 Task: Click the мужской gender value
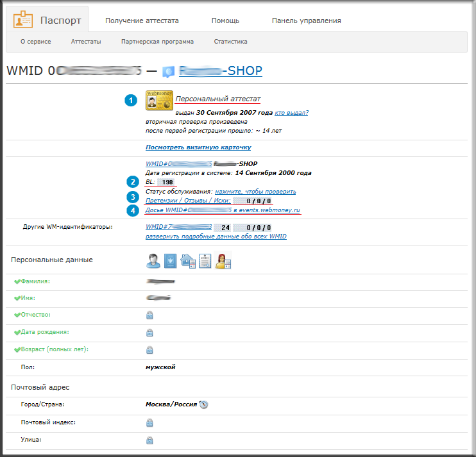click(160, 367)
